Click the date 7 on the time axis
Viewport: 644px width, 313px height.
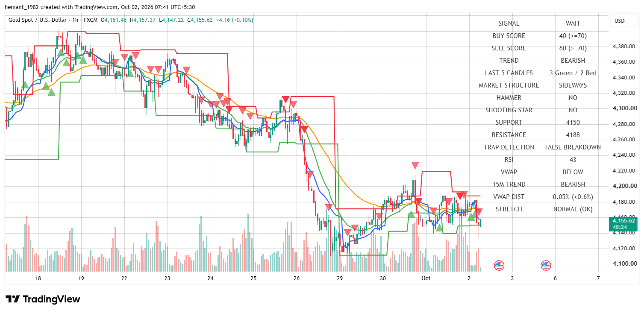[598, 278]
